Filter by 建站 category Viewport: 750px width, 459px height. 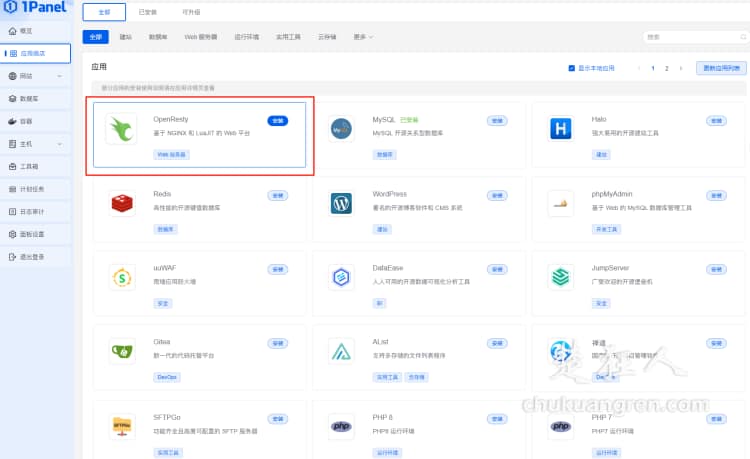click(x=126, y=37)
